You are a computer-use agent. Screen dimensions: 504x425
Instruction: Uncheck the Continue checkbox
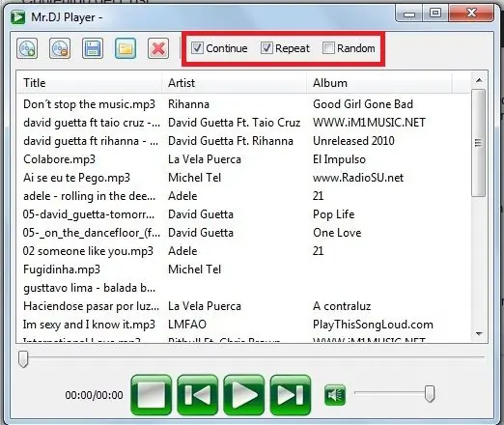coord(197,48)
